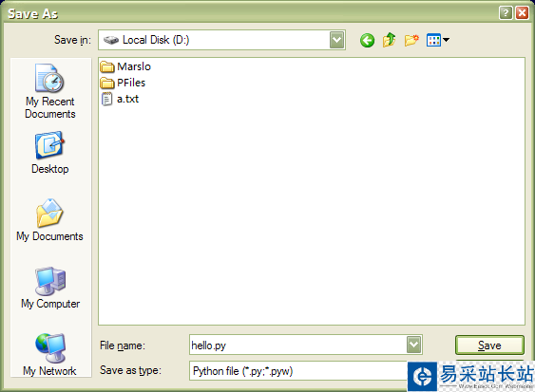This screenshot has width=535, height=392.
Task: Create a new folder
Action: click(x=411, y=40)
